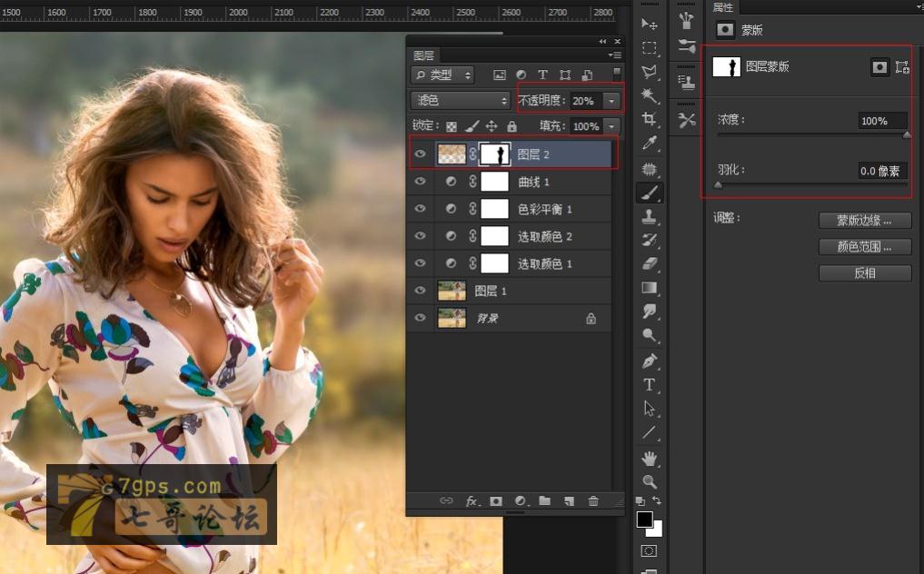The width and height of the screenshot is (924, 574).
Task: Filter layers by shape layer icon
Action: (x=565, y=74)
